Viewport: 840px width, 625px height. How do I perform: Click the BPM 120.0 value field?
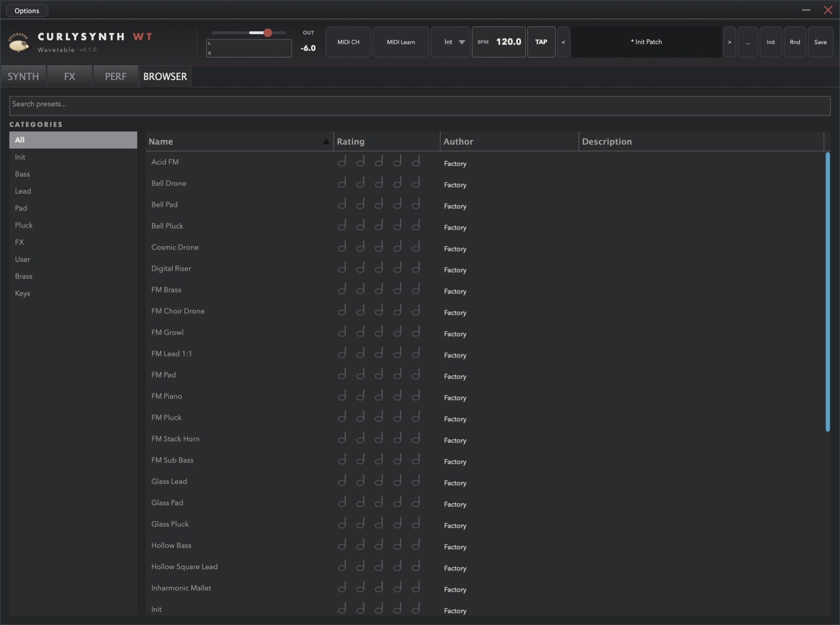point(499,42)
